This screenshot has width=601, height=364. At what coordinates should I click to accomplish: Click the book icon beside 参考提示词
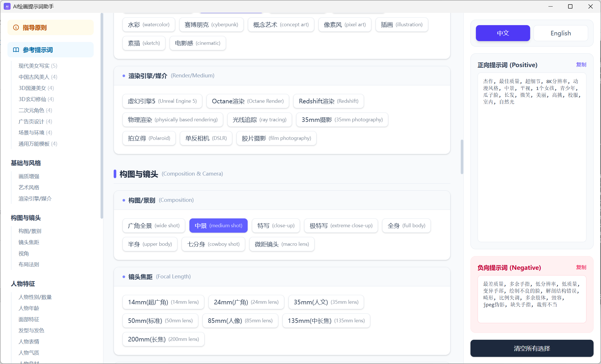pos(16,50)
